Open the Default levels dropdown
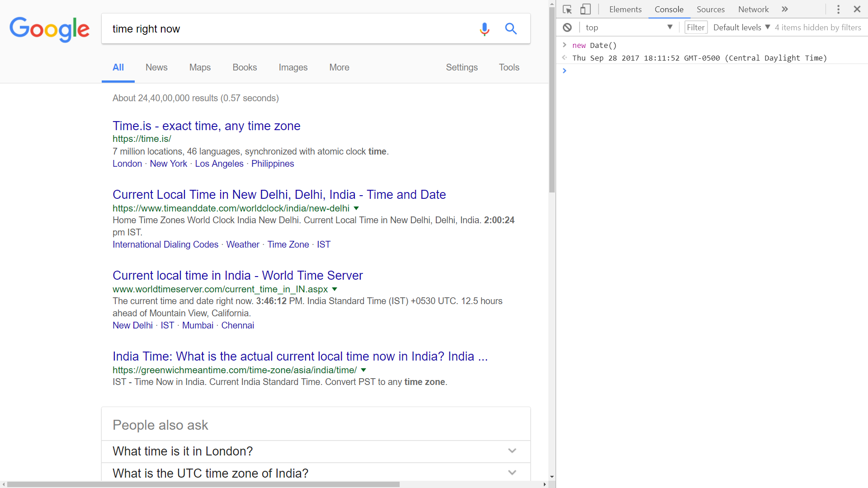This screenshot has height=488, width=868. click(741, 28)
